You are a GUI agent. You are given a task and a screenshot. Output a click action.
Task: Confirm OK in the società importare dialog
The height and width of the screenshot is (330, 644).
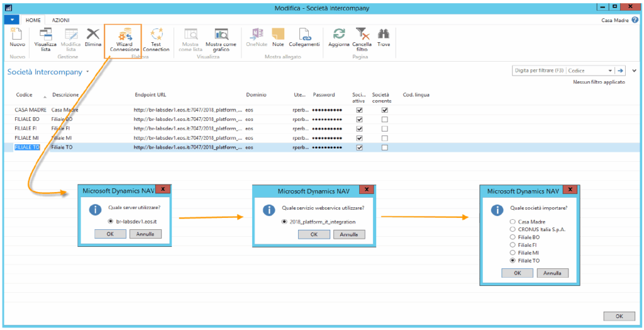tap(517, 273)
